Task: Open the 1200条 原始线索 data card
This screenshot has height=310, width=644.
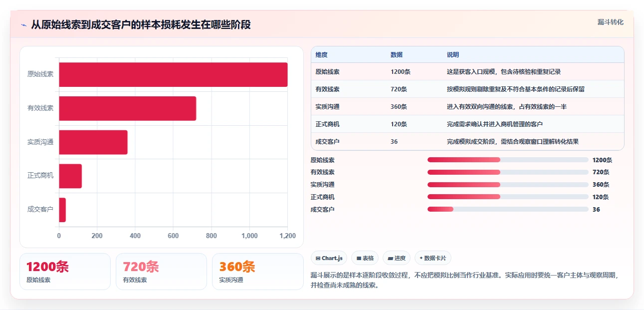Action: click(65, 272)
